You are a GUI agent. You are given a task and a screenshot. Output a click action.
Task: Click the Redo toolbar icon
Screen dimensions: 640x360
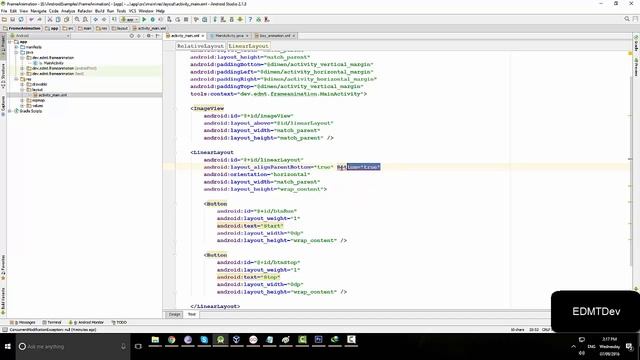tap(40, 19)
